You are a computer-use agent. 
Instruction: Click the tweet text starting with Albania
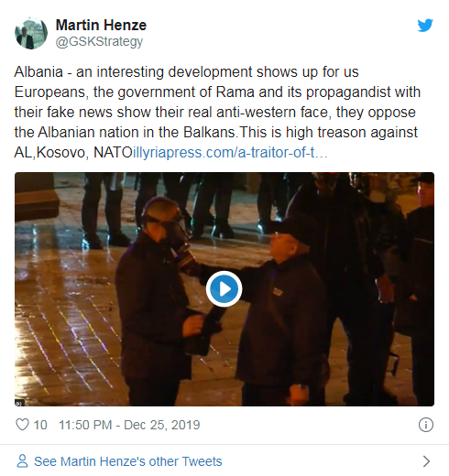(217, 112)
